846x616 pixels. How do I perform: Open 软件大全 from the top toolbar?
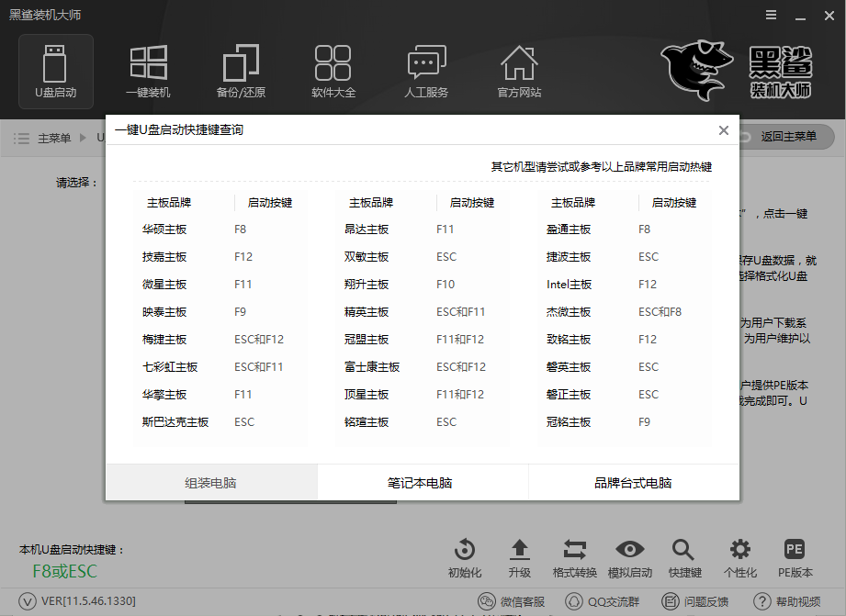pyautogui.click(x=333, y=72)
